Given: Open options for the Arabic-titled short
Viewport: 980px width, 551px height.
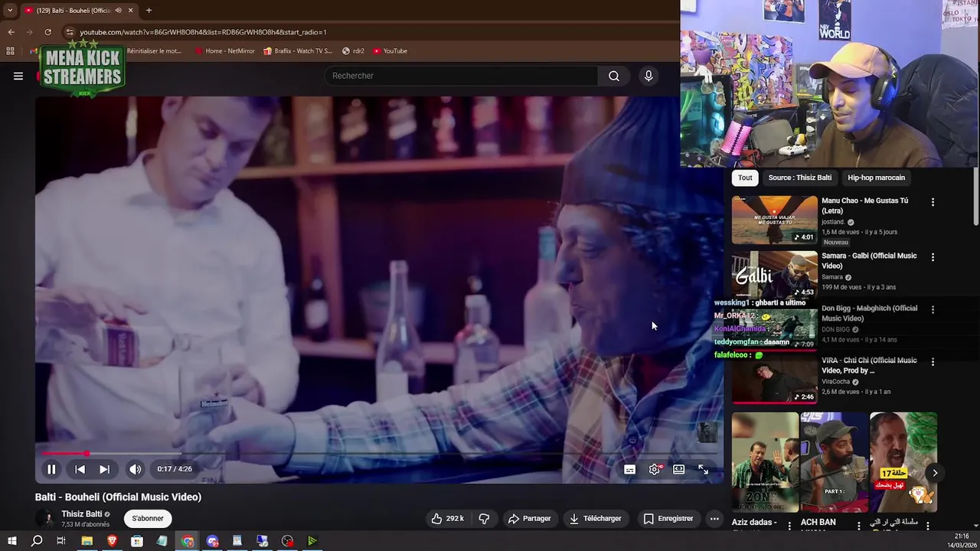Looking at the screenshot, I should click(927, 526).
